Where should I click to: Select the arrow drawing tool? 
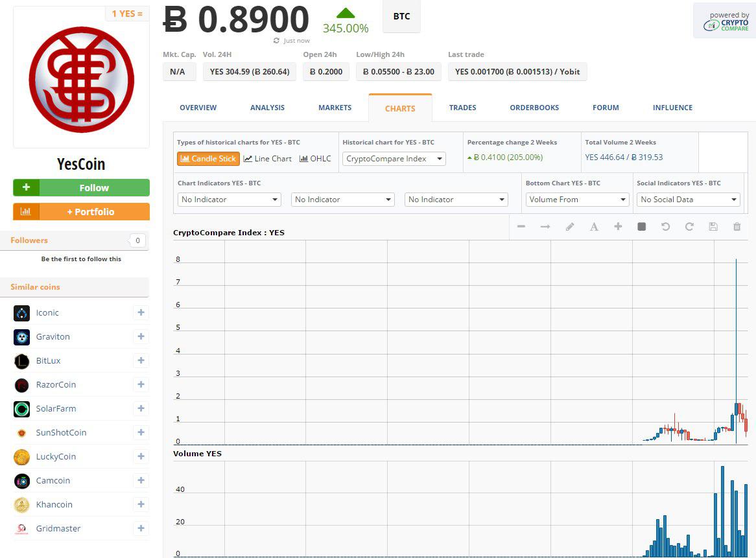[545, 226]
